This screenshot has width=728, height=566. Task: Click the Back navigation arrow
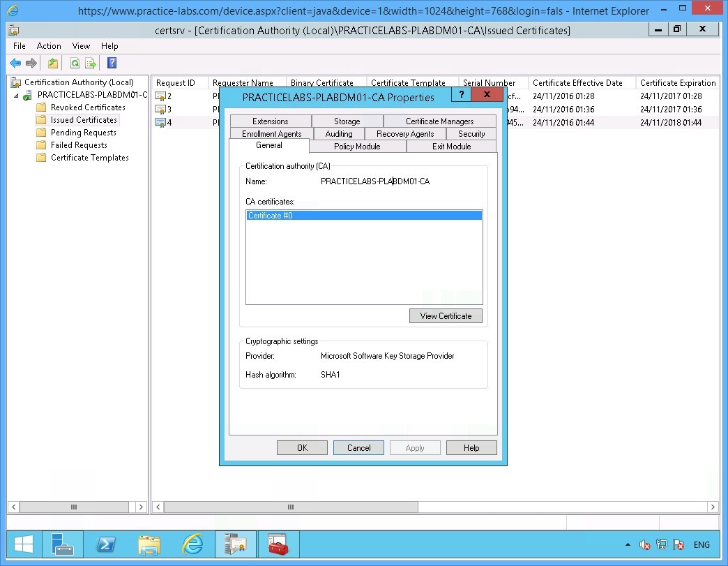coord(15,63)
